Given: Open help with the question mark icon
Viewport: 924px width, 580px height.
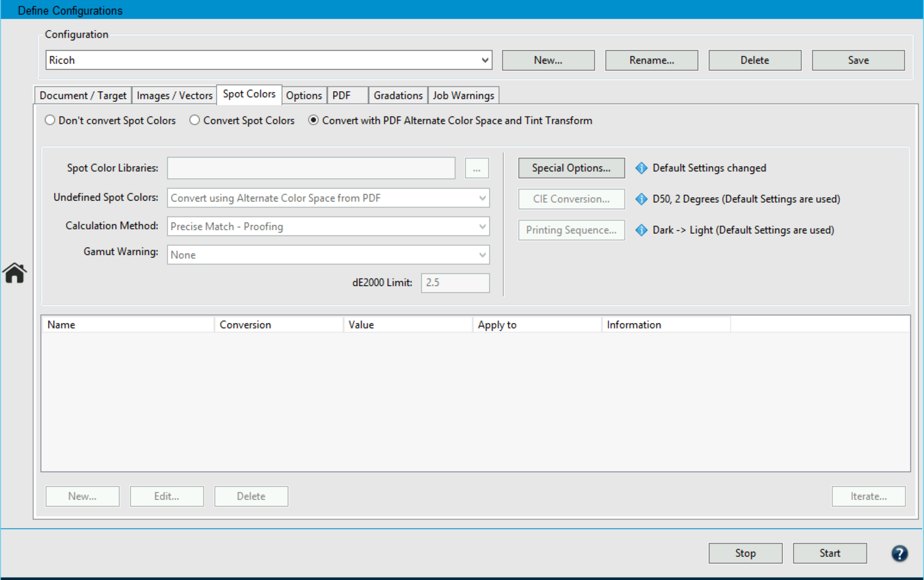Looking at the screenshot, I should [899, 553].
